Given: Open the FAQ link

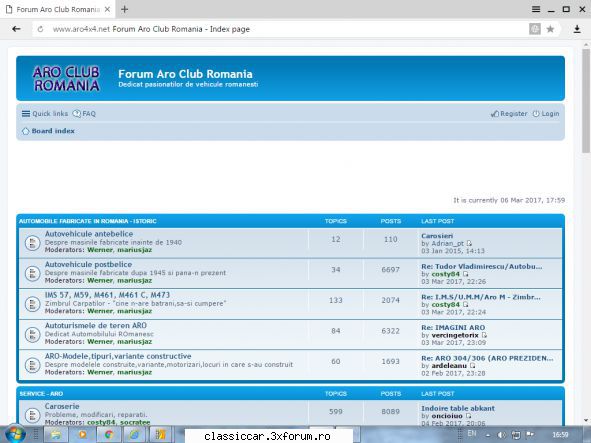Looking at the screenshot, I should coord(84,113).
